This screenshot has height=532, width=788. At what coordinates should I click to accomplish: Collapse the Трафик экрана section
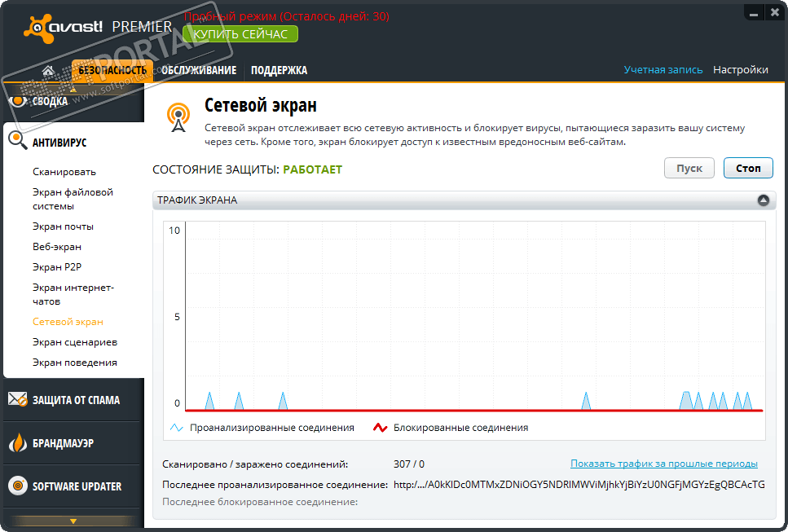coord(764,200)
